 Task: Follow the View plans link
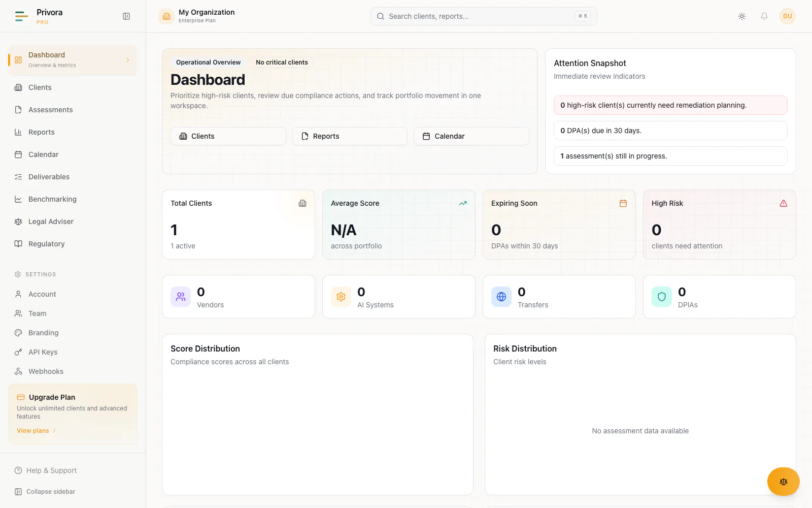click(x=36, y=431)
